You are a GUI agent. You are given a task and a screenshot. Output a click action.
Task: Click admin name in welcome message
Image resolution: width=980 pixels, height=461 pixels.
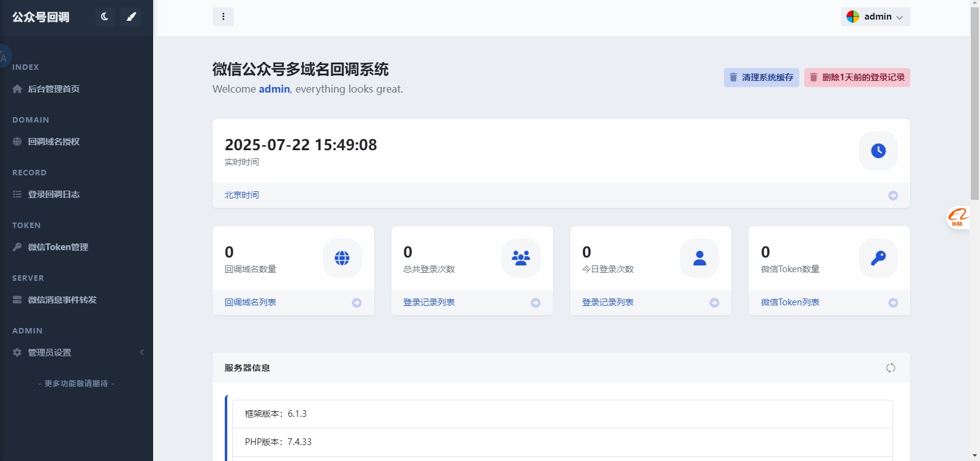tap(274, 89)
